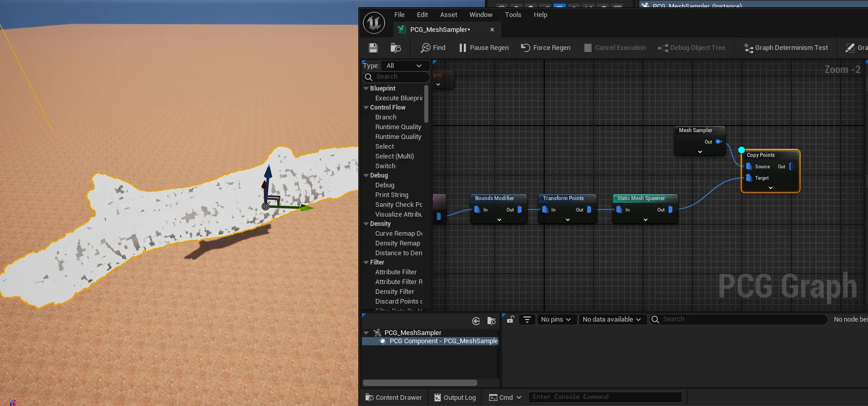Click the Find button in toolbar

pos(433,48)
